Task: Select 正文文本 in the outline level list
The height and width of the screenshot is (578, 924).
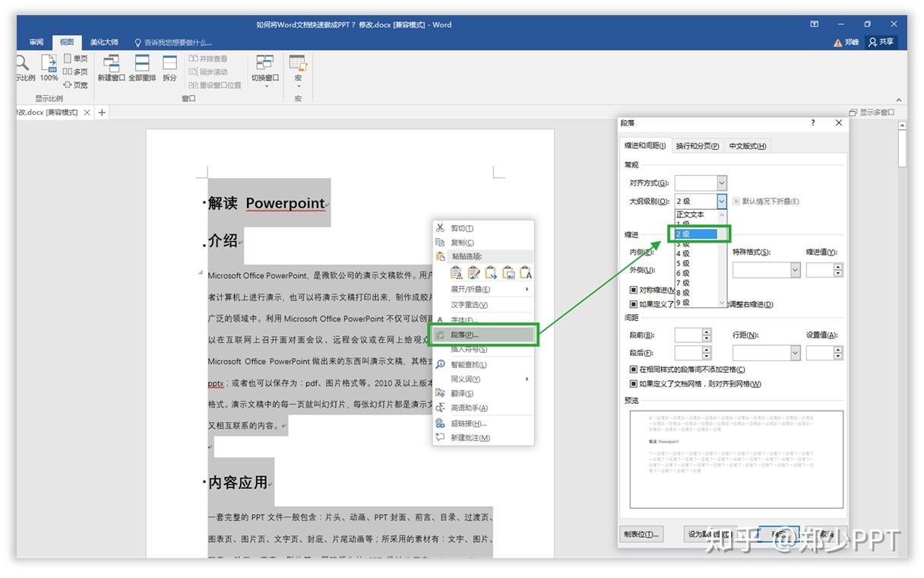Action: click(x=695, y=214)
